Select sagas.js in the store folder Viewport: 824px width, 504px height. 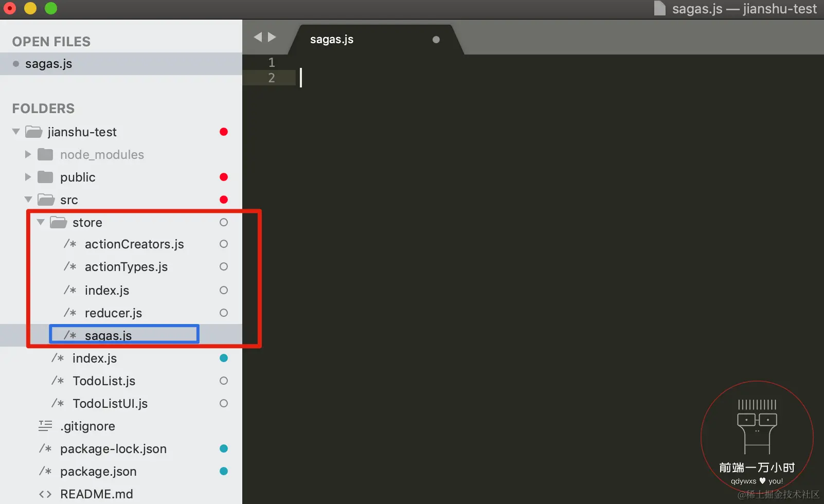click(x=108, y=335)
